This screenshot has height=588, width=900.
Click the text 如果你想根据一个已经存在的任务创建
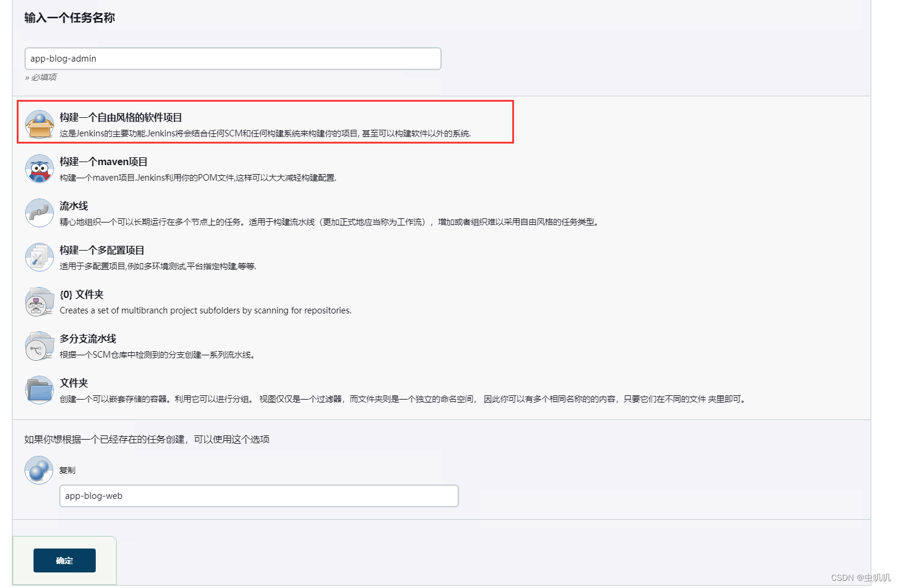147,439
